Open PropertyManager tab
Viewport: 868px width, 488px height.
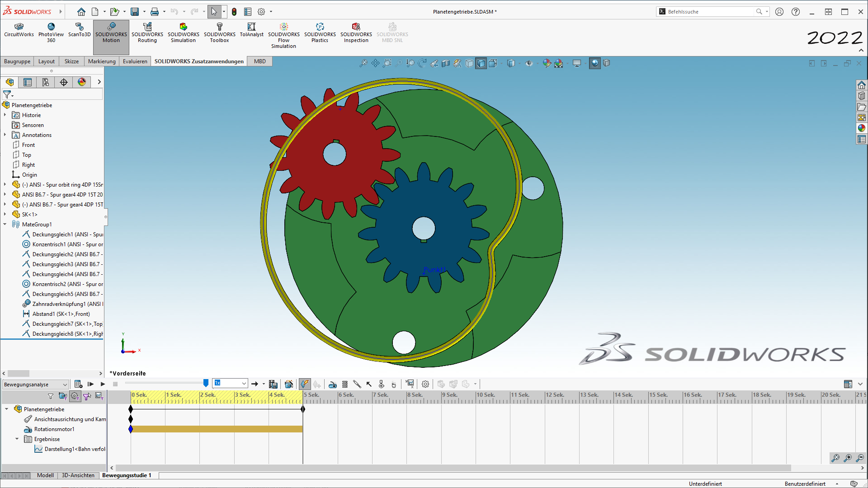[28, 82]
